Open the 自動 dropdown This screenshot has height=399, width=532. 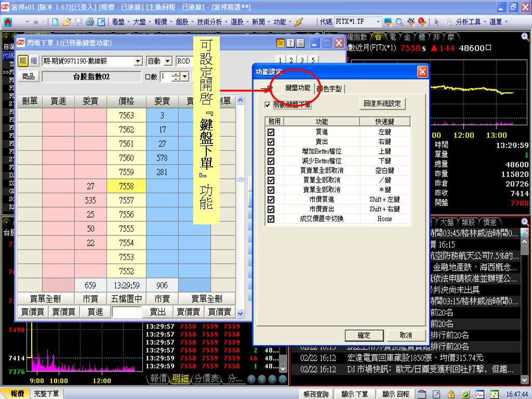point(168,61)
